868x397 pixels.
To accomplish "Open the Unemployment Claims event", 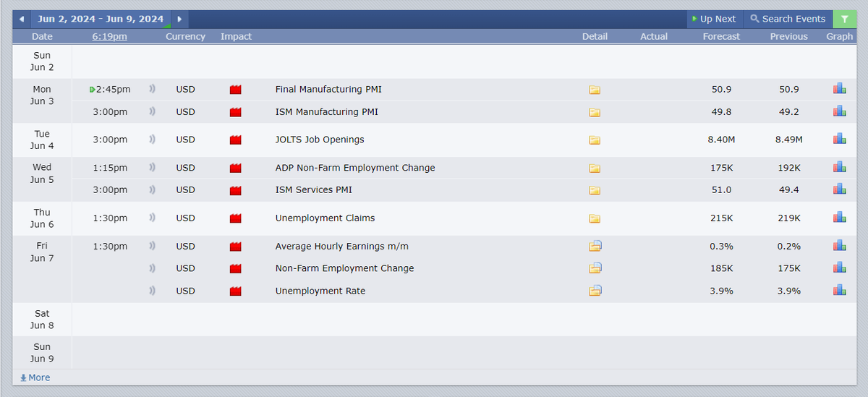I will point(325,218).
